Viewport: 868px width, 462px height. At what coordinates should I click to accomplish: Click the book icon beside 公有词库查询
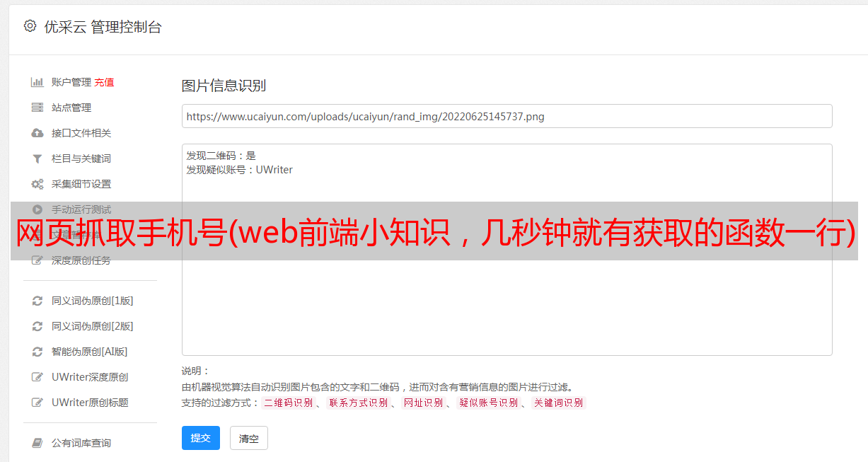tap(37, 443)
